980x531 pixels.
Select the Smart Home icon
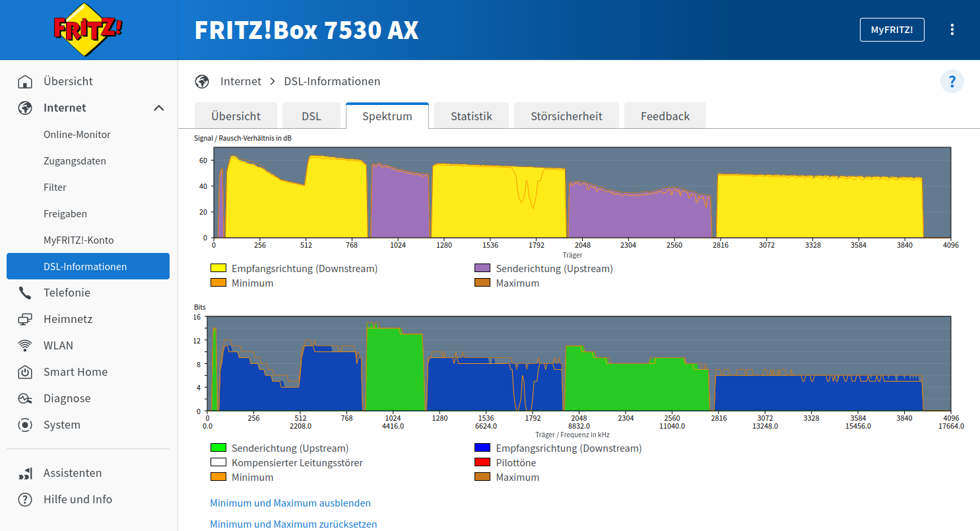coord(25,372)
